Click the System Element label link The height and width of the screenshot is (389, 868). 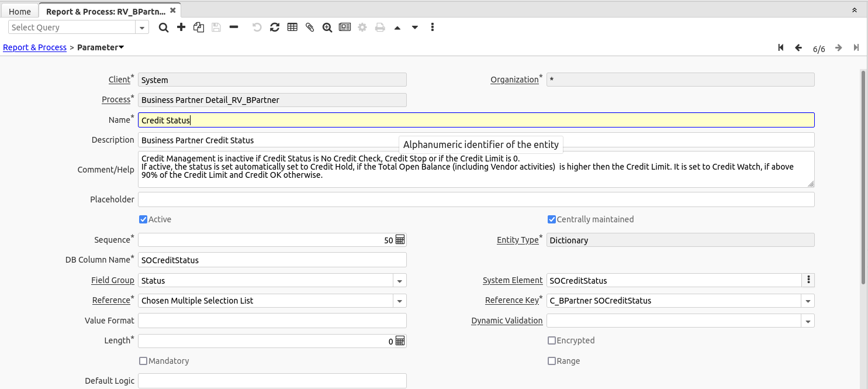pyautogui.click(x=513, y=280)
